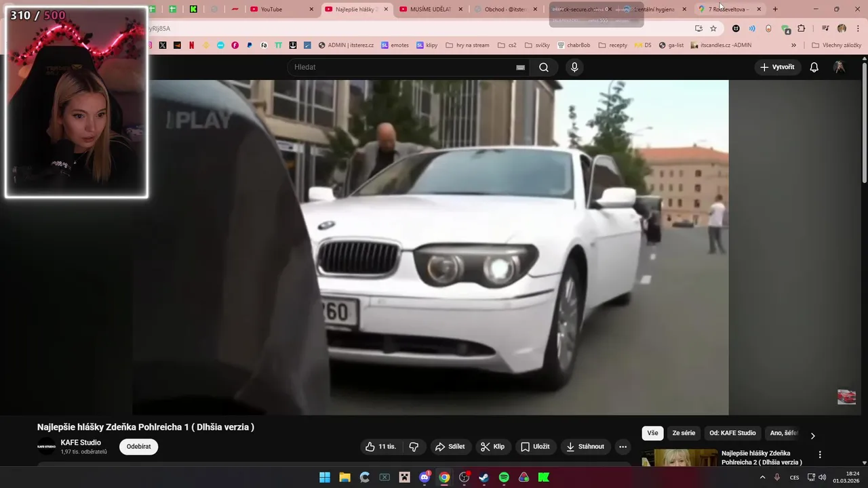
Task: Click the Sdílet share button
Action: coord(450,447)
